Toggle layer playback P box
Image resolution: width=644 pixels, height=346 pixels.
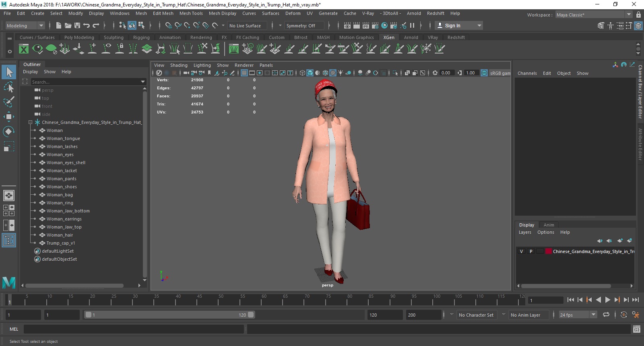[x=531, y=251]
